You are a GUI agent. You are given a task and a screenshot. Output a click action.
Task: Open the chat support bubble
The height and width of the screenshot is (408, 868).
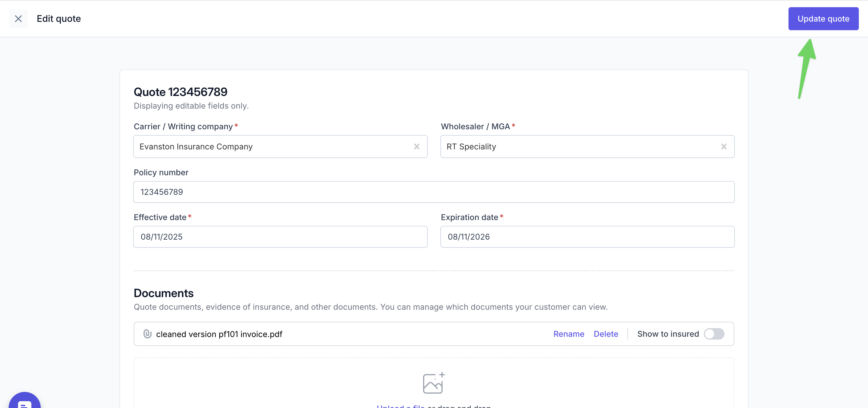[25, 402]
